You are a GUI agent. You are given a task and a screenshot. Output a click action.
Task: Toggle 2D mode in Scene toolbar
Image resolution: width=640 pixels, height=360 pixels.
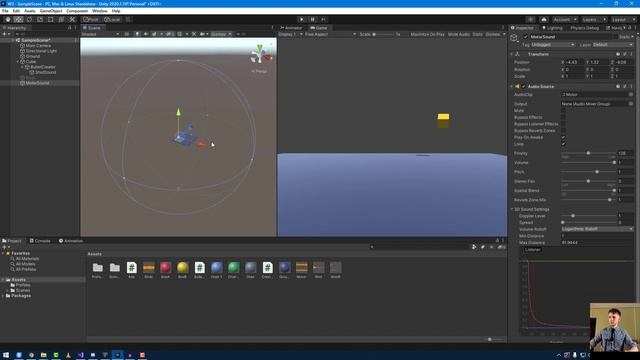[127, 34]
